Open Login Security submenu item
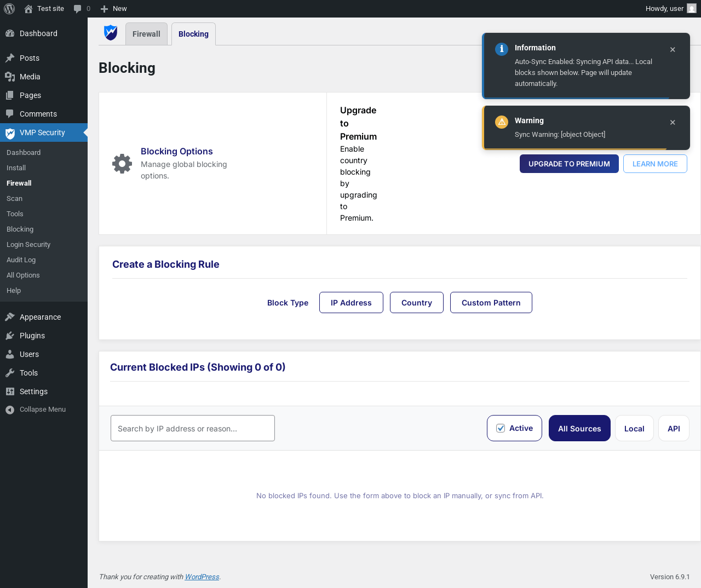 28,245
